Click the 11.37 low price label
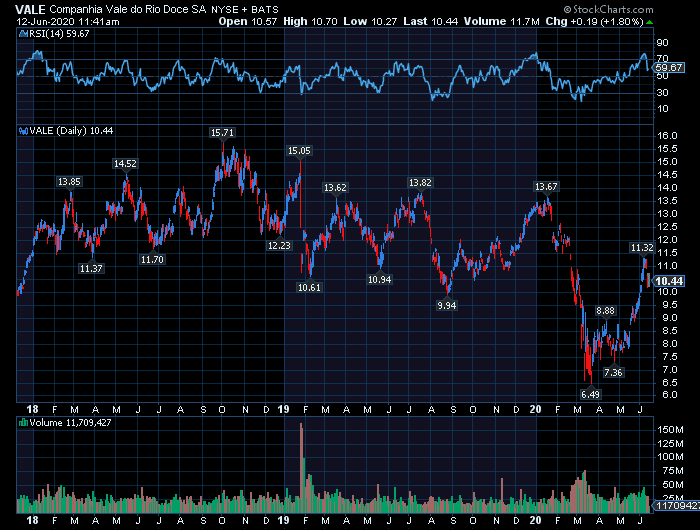 pos(91,268)
